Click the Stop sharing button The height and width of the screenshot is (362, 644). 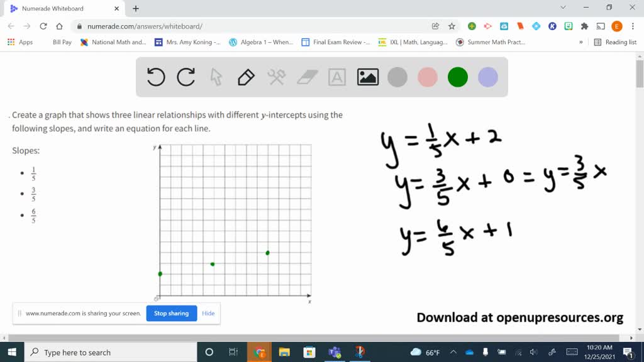[x=171, y=313]
